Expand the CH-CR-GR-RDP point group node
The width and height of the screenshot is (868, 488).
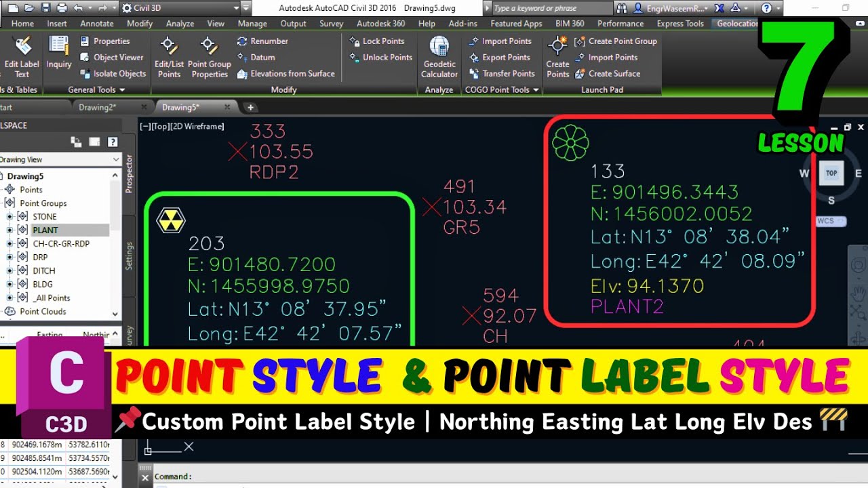point(10,244)
